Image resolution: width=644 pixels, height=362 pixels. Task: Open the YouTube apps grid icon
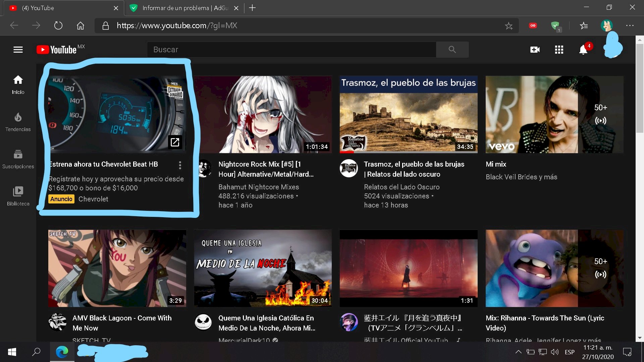(x=559, y=49)
